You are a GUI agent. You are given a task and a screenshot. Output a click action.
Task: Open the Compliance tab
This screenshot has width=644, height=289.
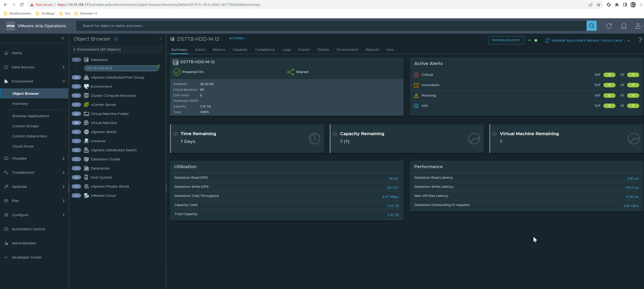tap(265, 50)
